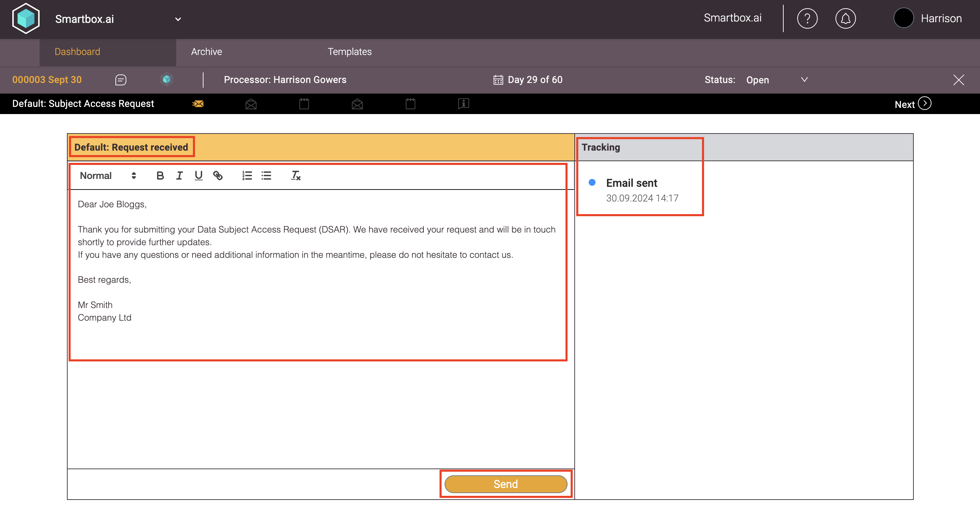The image size is (980, 517).
Task: Open the case notes comment icon
Action: 121,80
